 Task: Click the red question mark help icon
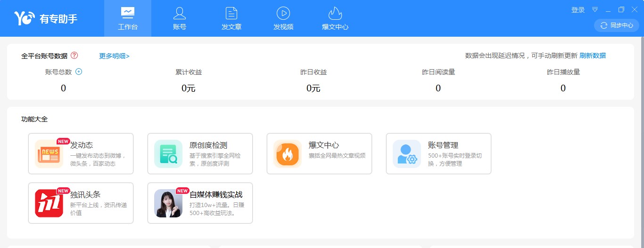pyautogui.click(x=74, y=56)
